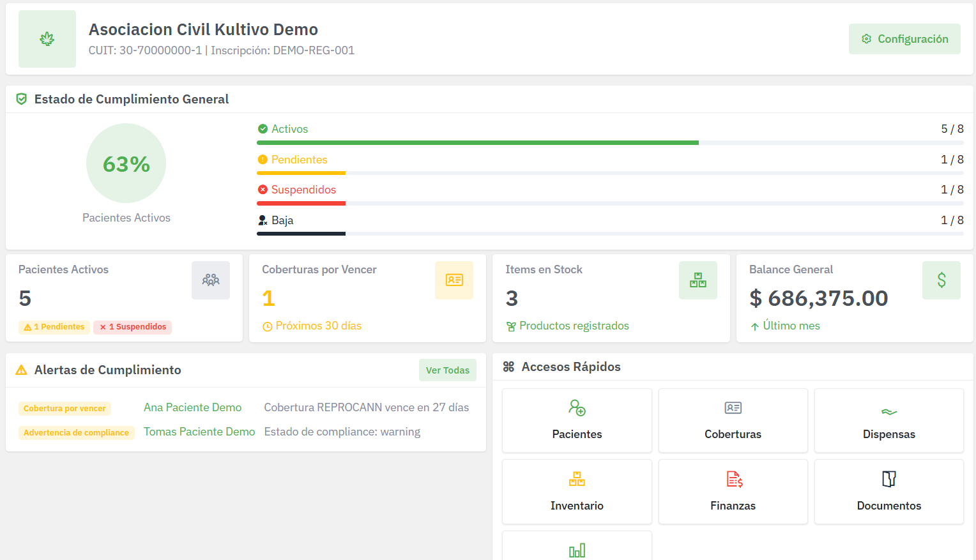976x560 pixels.
Task: Click user-removed icon beside Baja
Action: coord(263,220)
